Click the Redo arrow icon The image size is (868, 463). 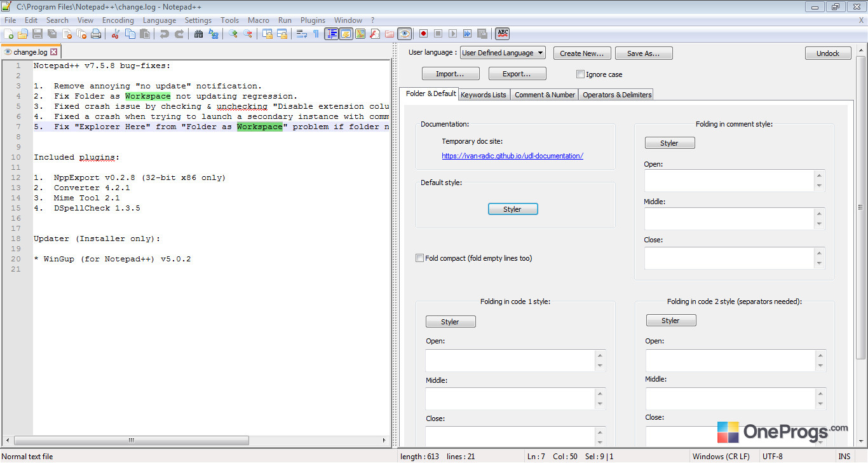click(x=179, y=34)
